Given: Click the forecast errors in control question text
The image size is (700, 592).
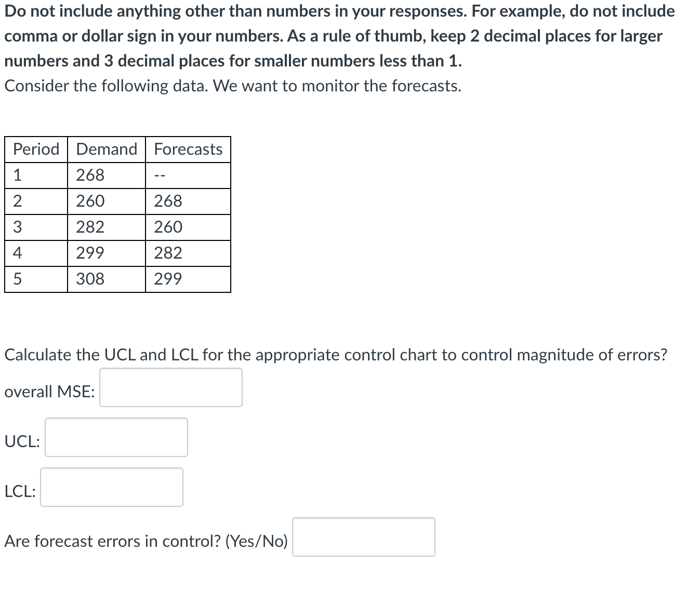Looking at the screenshot, I should [x=146, y=541].
